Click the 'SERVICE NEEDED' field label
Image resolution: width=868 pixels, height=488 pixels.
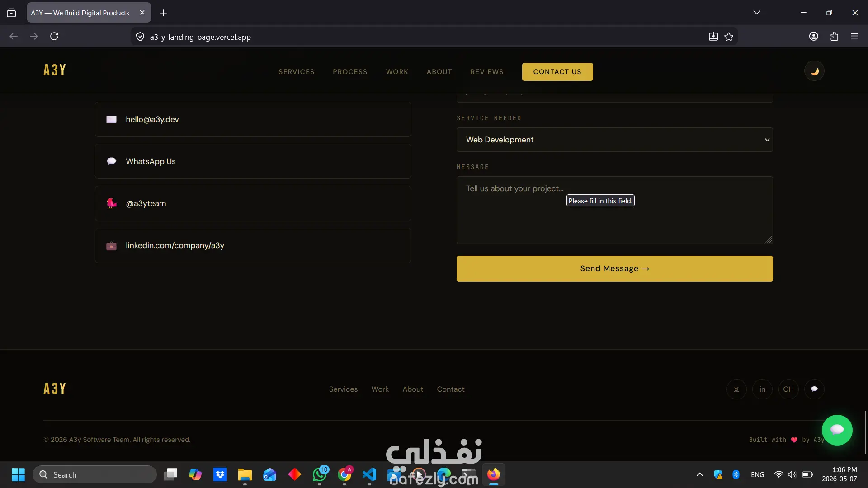(x=489, y=118)
